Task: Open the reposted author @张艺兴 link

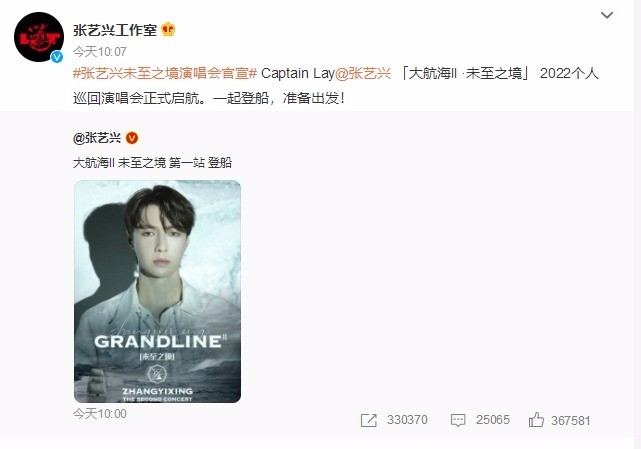Action: pyautogui.click(x=97, y=138)
